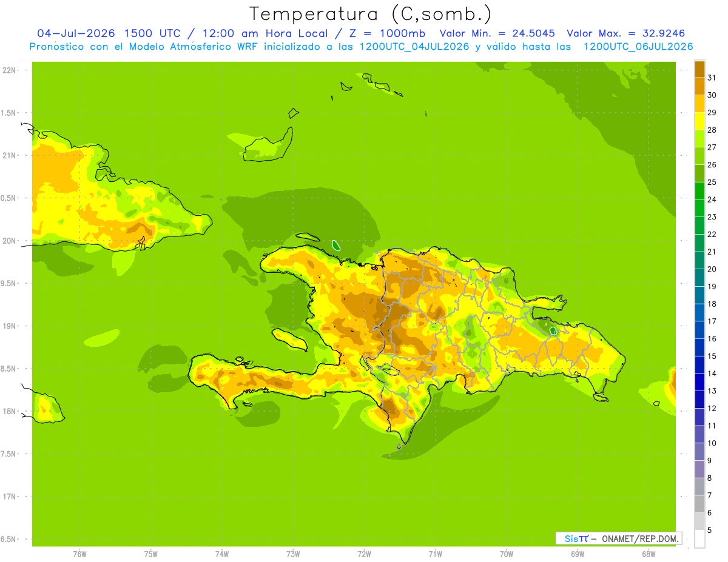The width and height of the screenshot is (728, 562).
Task: Pick the brown colorbar swatch above 31
Action: (x=699, y=69)
